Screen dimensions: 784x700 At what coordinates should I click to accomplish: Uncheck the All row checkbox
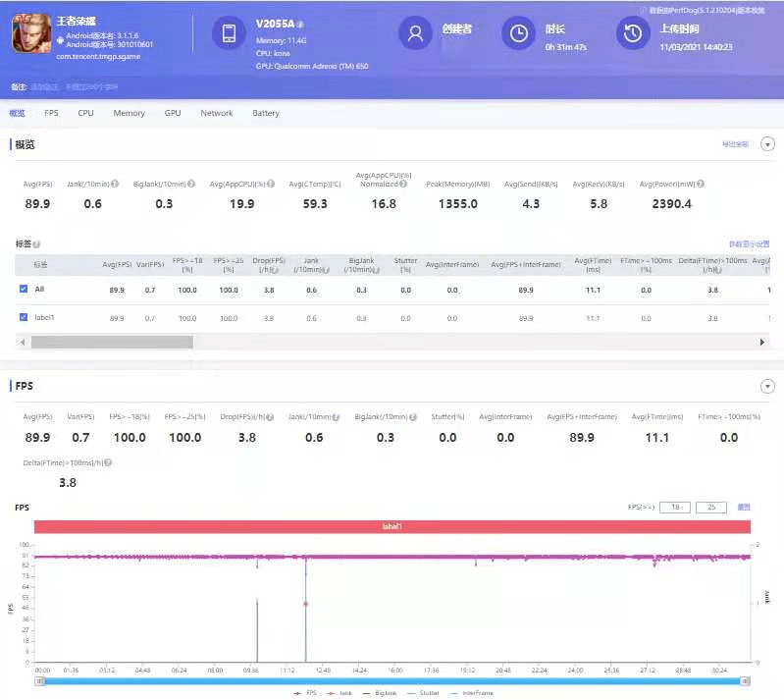(x=24, y=289)
